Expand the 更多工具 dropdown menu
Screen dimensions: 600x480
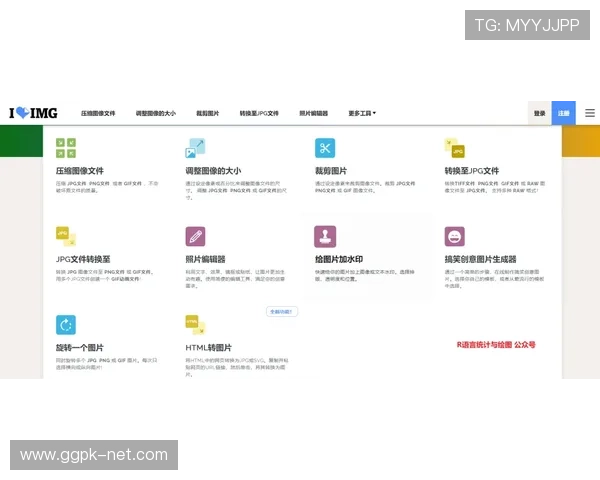[x=362, y=113]
